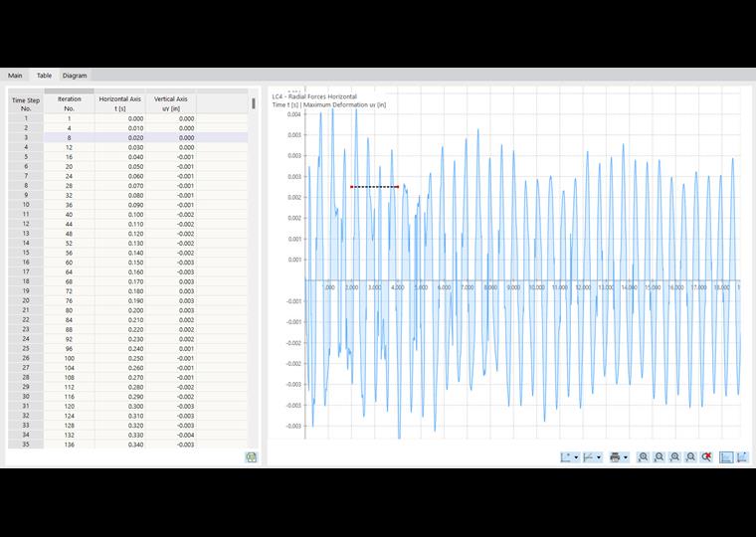Select uY value in time step 34 row

171,435
